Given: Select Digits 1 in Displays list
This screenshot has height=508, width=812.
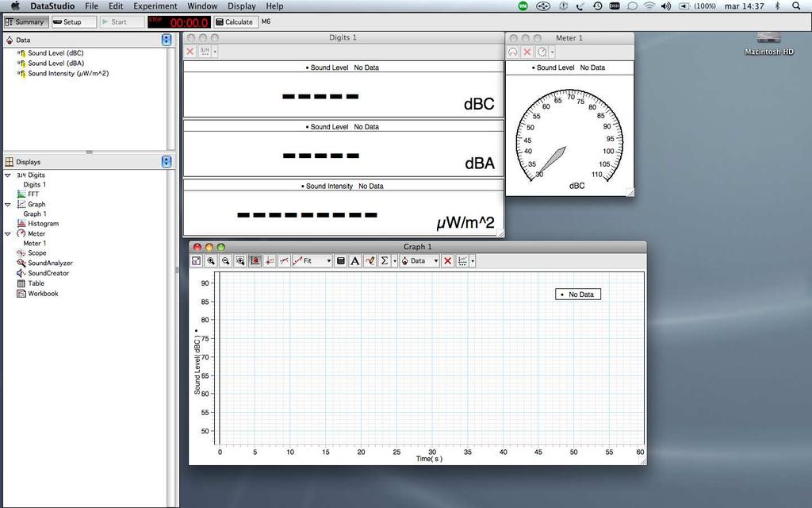Looking at the screenshot, I should pos(35,184).
